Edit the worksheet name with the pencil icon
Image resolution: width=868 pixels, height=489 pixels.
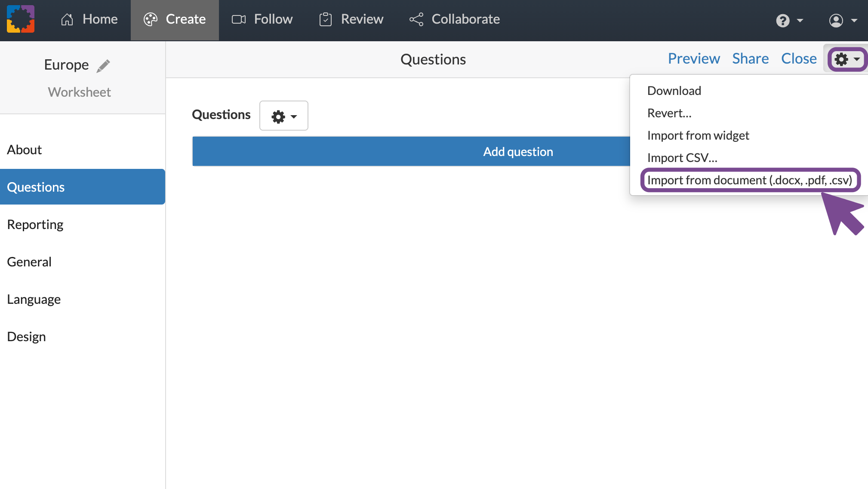click(x=103, y=65)
